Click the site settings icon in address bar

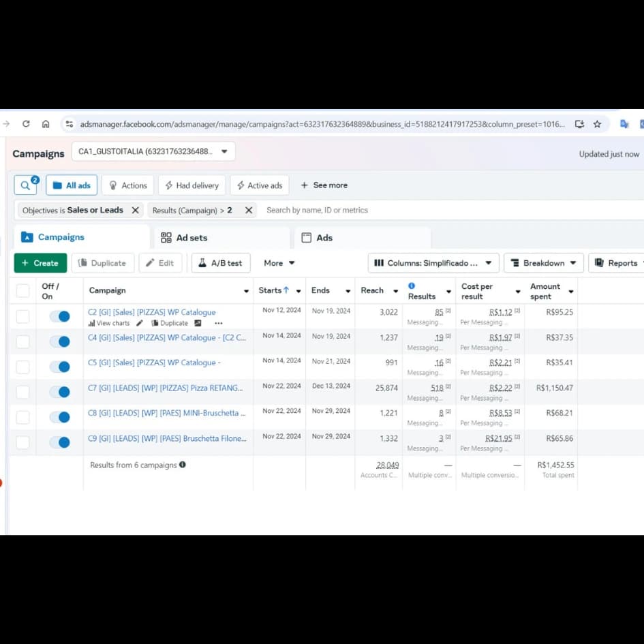coord(70,123)
